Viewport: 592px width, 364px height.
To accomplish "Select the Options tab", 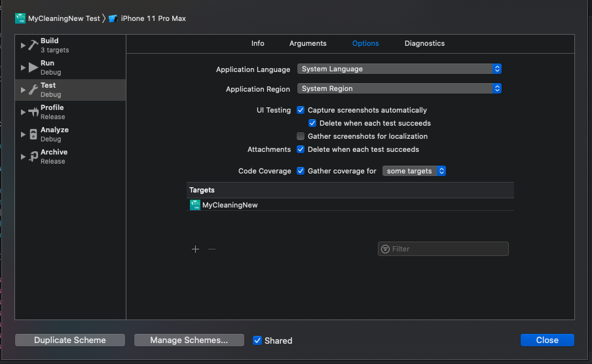I will click(365, 43).
